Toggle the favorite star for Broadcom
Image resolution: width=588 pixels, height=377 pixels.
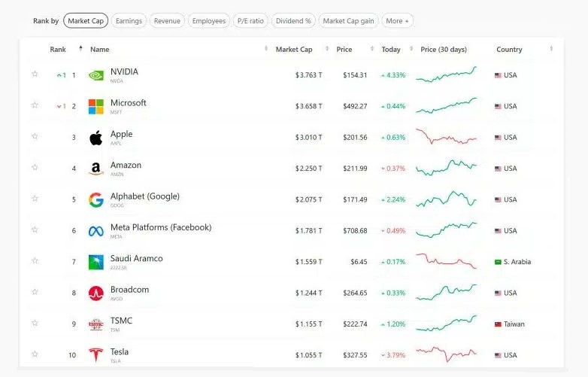tap(35, 291)
